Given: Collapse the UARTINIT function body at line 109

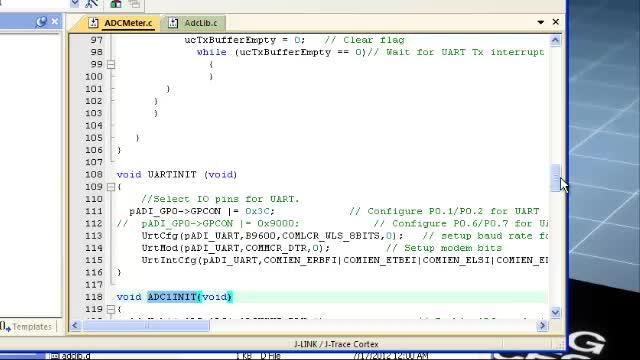Looking at the screenshot, I should (x=111, y=187).
